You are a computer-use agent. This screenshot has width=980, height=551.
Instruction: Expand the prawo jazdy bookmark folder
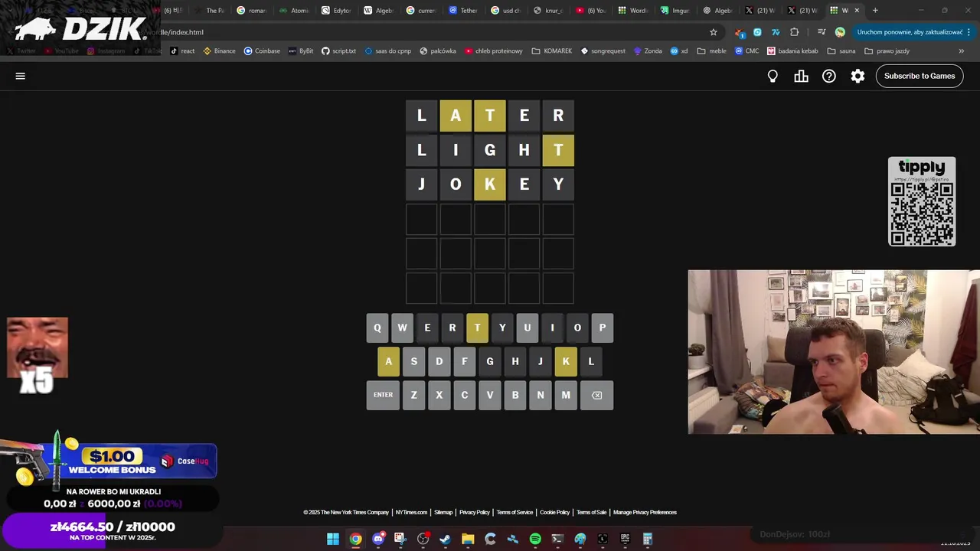[887, 51]
